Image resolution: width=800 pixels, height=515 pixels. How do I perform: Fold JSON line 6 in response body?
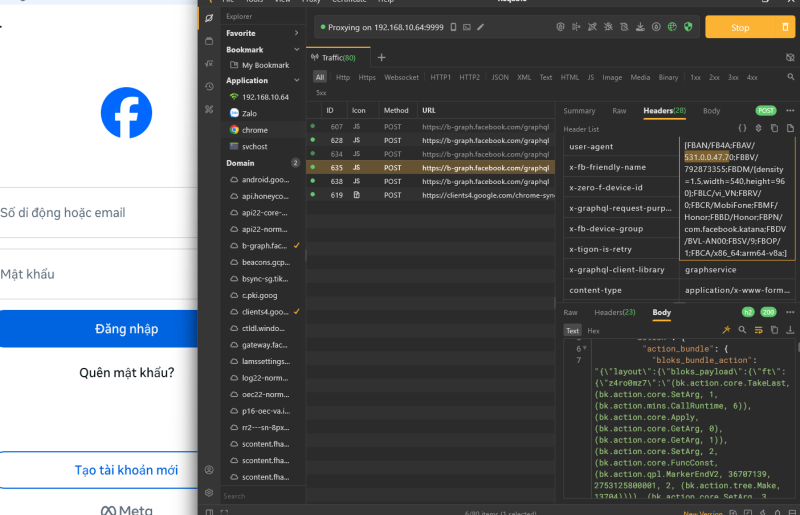pyautogui.click(x=583, y=349)
